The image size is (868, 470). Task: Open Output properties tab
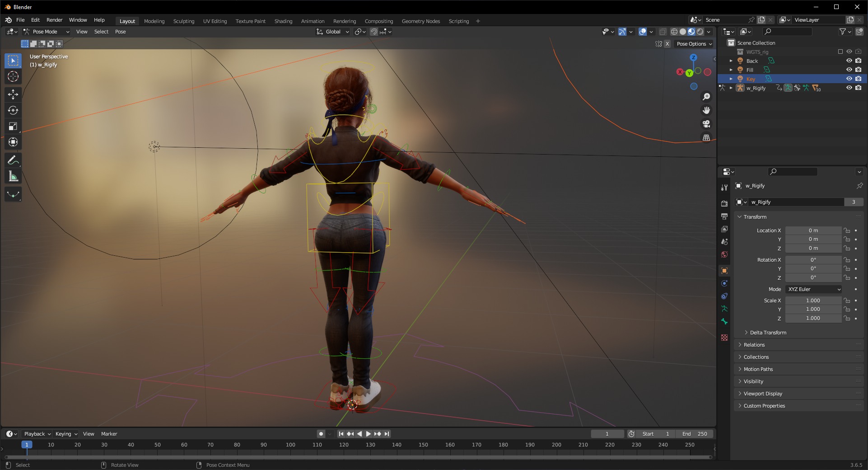tap(724, 216)
